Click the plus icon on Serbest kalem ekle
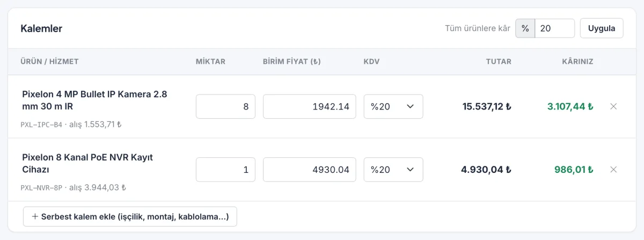Viewport: 644px width, 240px height. point(35,217)
